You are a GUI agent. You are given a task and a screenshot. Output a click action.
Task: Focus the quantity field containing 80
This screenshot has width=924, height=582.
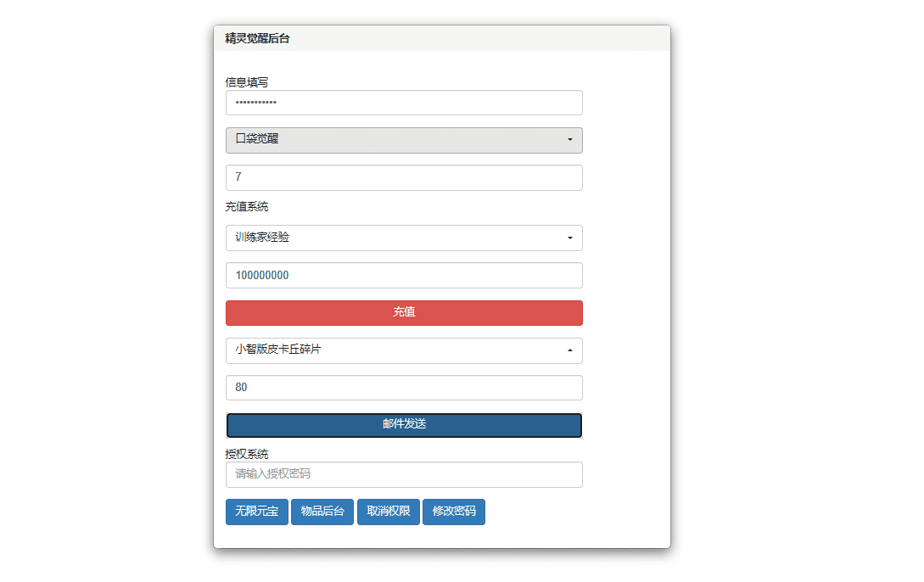[404, 388]
